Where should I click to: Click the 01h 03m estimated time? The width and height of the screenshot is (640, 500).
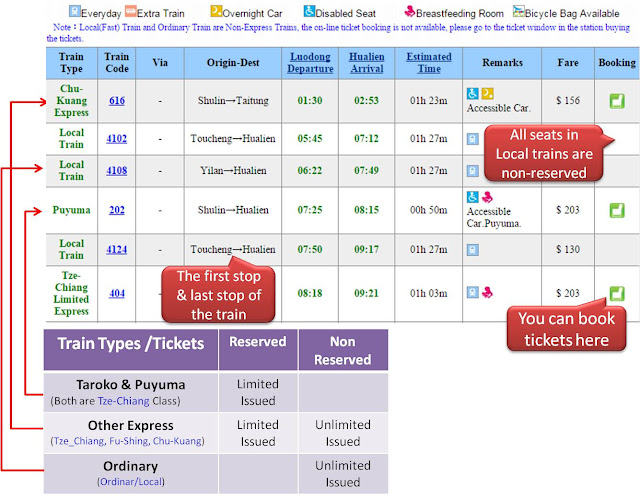click(429, 293)
